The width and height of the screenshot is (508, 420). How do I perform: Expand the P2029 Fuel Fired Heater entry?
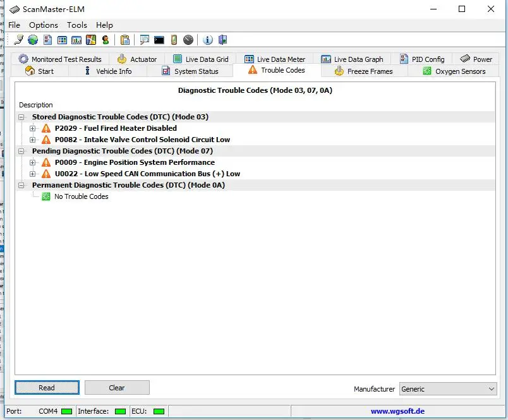pyautogui.click(x=32, y=128)
